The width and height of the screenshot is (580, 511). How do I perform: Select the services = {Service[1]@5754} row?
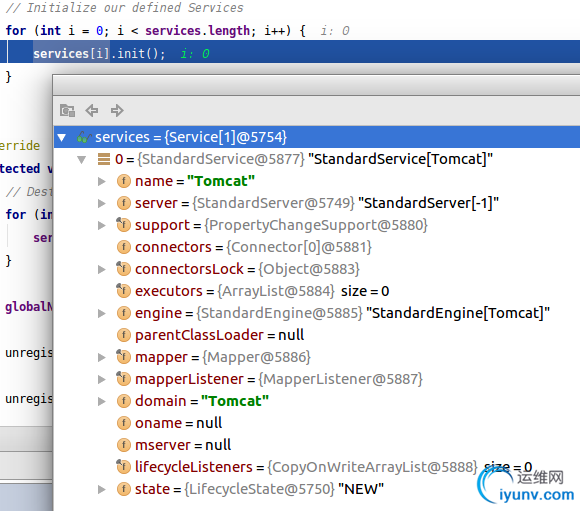(317, 137)
